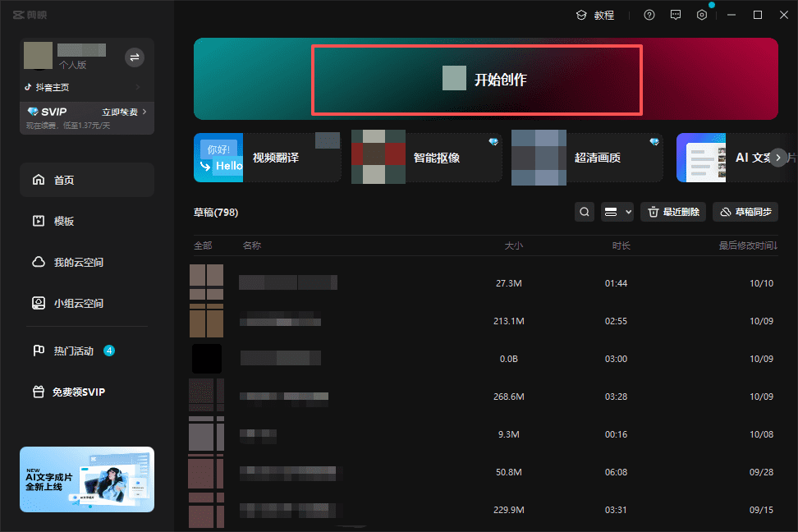The width and height of the screenshot is (798, 532).
Task: Open 最近删除 trash button
Action: click(672, 212)
